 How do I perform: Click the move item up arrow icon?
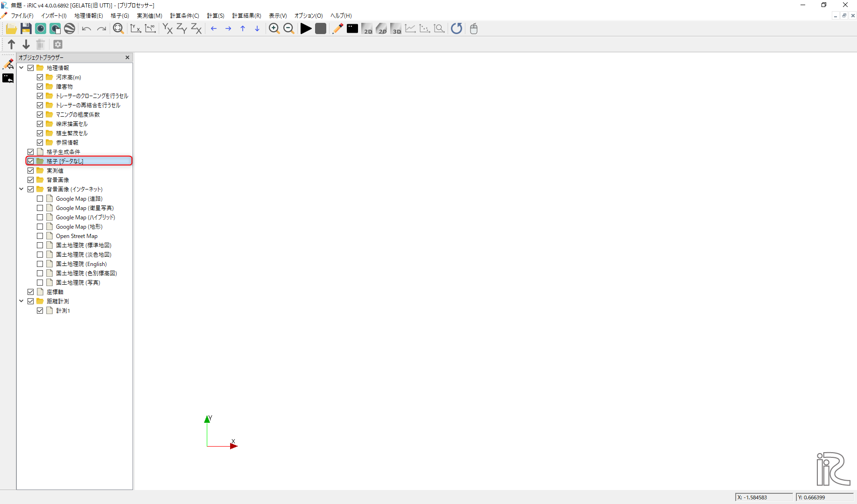tap(12, 44)
